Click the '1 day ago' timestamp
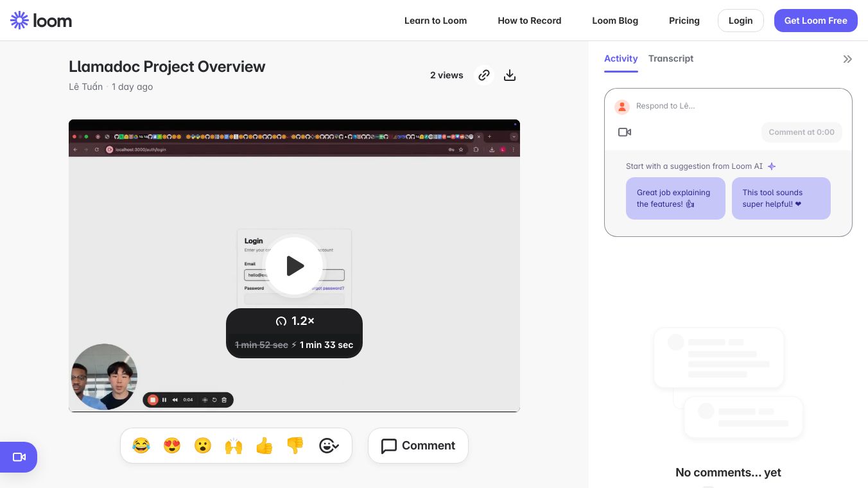 point(132,87)
